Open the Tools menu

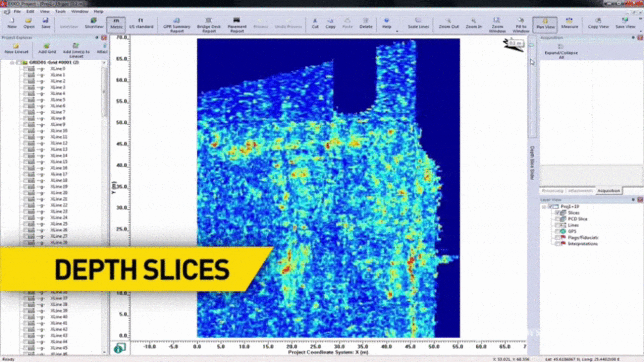click(x=60, y=11)
